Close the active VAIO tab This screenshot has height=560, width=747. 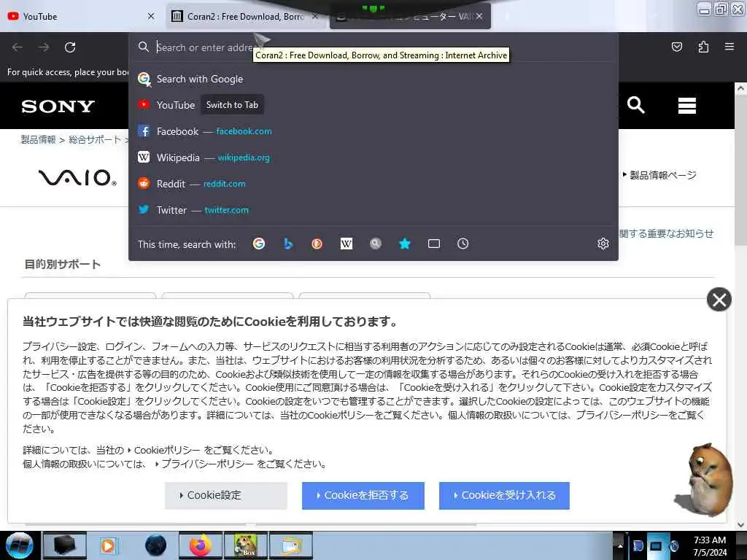479,16
